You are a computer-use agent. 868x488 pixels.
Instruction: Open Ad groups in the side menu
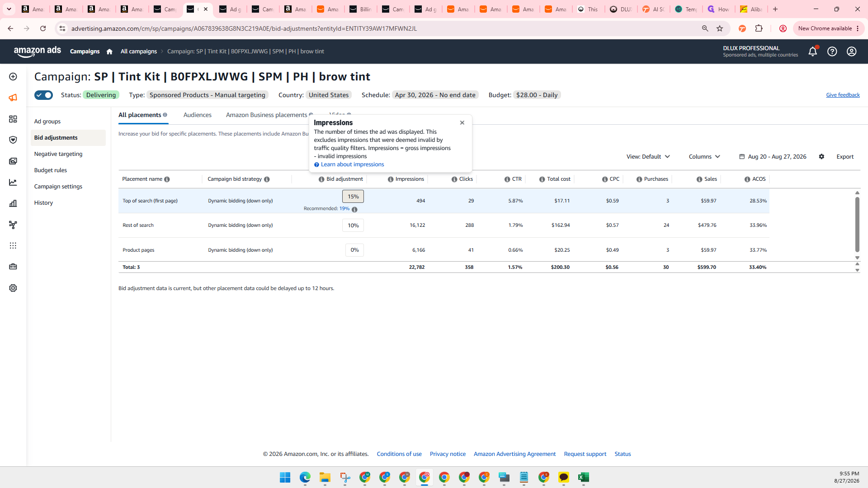[47, 122]
